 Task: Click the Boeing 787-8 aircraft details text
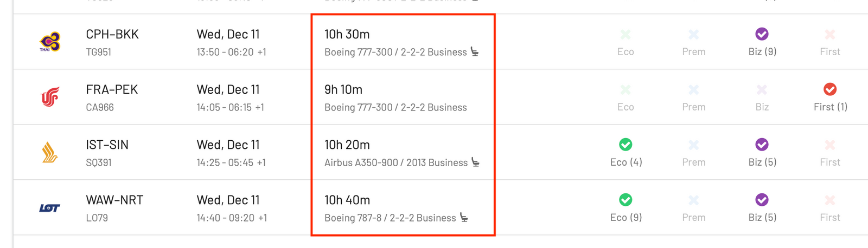tap(390, 218)
